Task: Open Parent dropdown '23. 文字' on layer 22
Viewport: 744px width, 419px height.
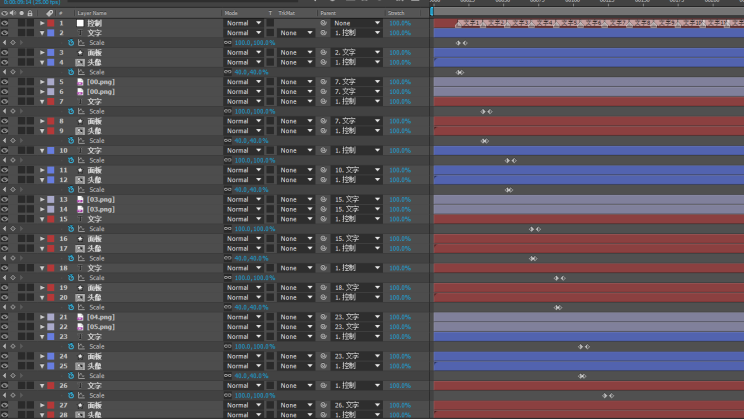Action: [356, 327]
